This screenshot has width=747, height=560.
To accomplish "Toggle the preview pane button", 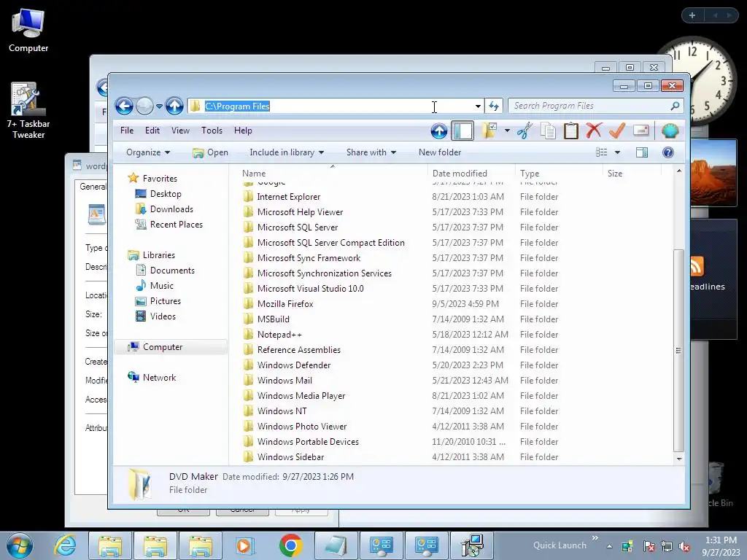I will (642, 152).
